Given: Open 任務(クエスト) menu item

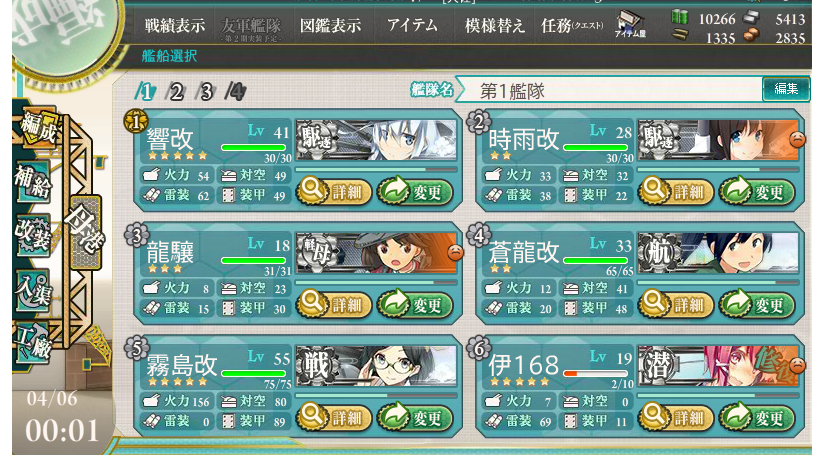Looking at the screenshot, I should pos(572,25).
